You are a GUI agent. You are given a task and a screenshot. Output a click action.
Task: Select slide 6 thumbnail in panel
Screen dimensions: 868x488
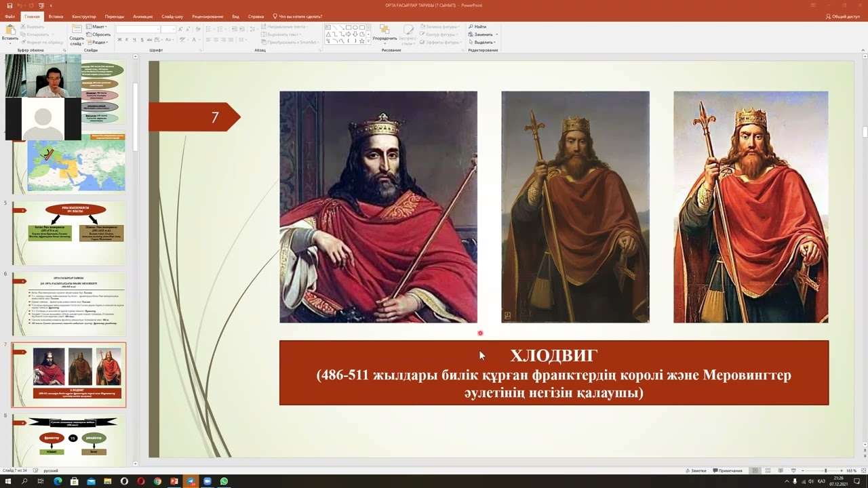[x=69, y=304]
